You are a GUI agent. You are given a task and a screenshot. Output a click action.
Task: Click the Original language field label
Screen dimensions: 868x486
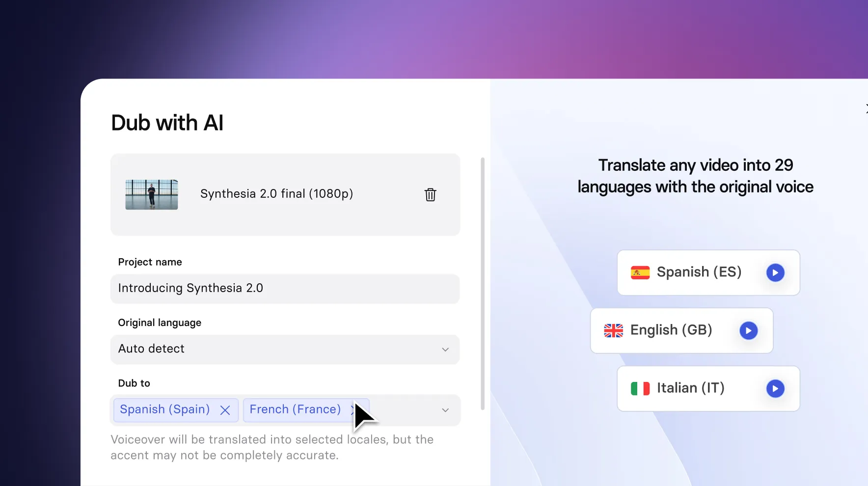[160, 323]
